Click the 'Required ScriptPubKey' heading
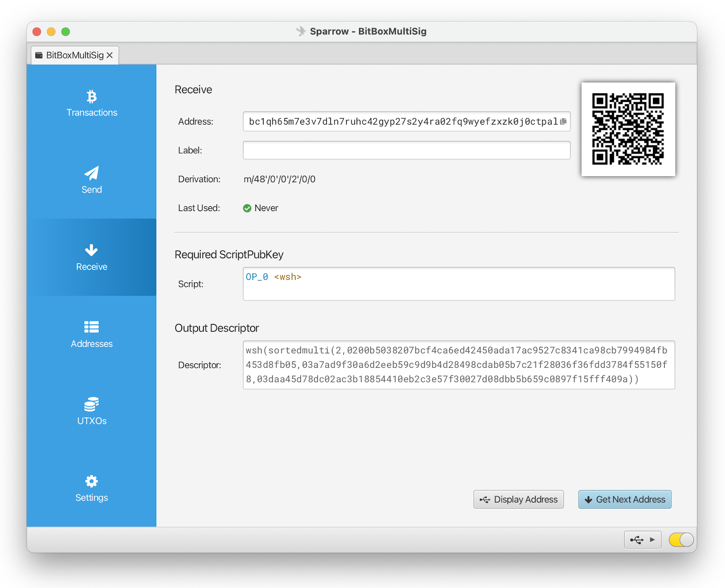Screen dimensions: 725x588 point(229,255)
